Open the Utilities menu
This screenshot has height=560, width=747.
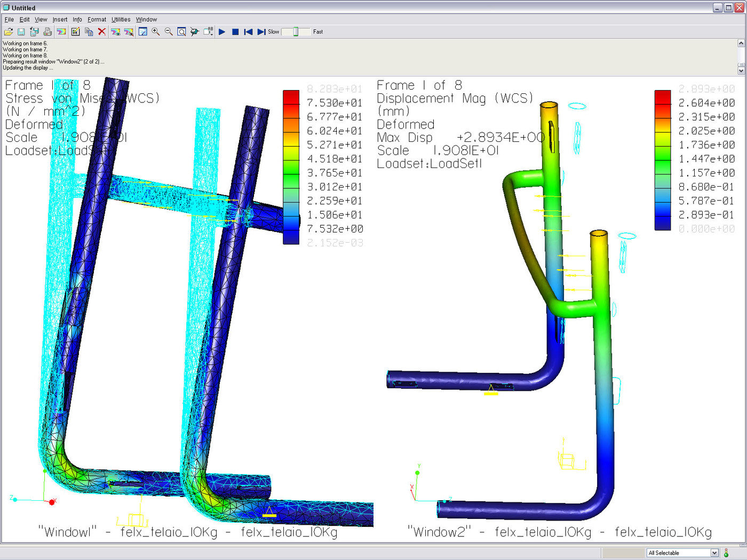click(121, 20)
